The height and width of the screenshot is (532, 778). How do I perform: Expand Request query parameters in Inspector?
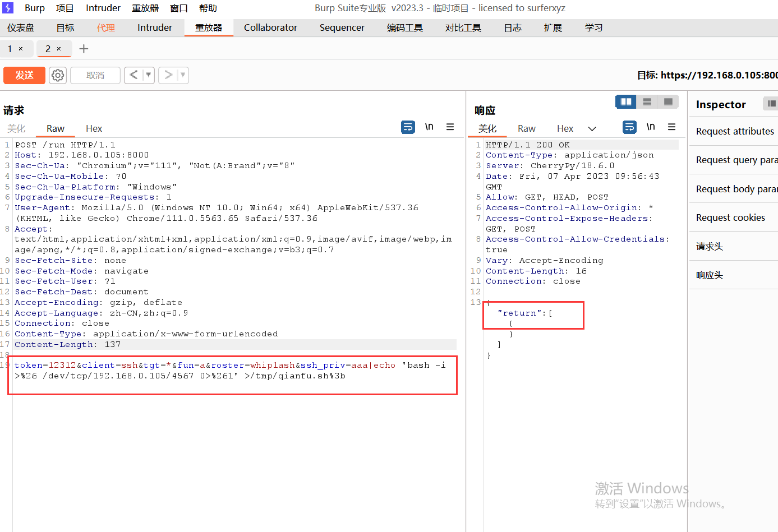(x=734, y=160)
